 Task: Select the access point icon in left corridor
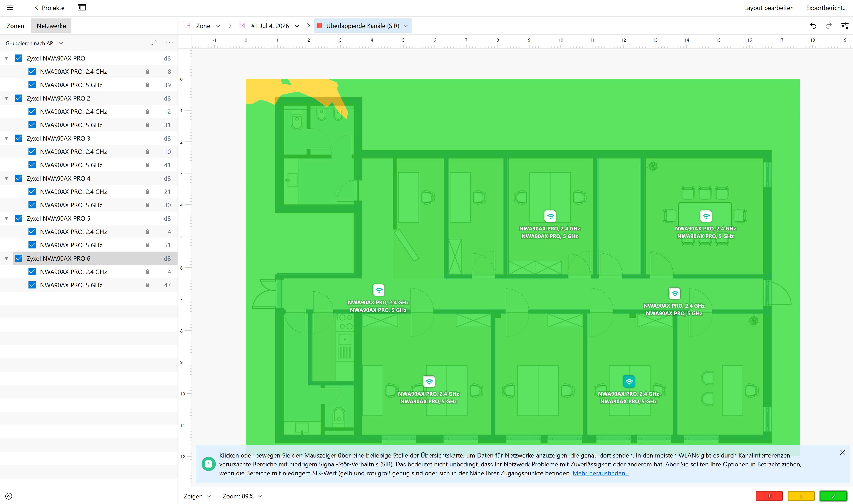[x=379, y=290]
